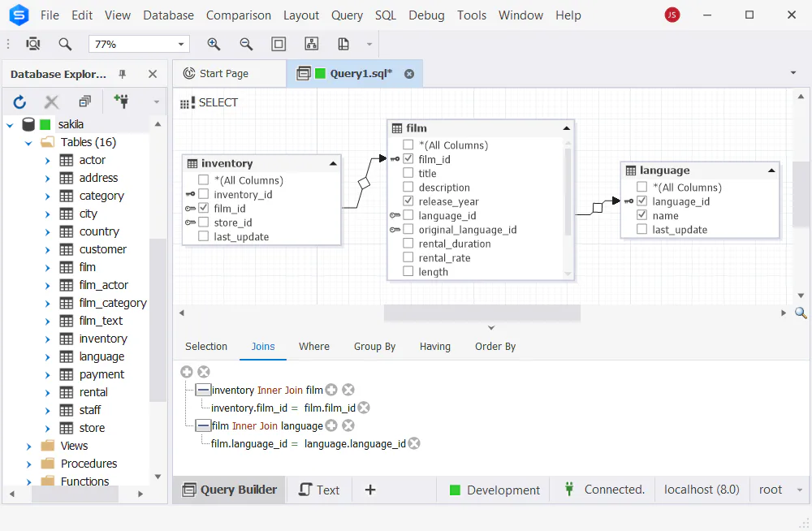Close the Query1.sql tab
The width and height of the screenshot is (812, 531).
pyautogui.click(x=409, y=74)
